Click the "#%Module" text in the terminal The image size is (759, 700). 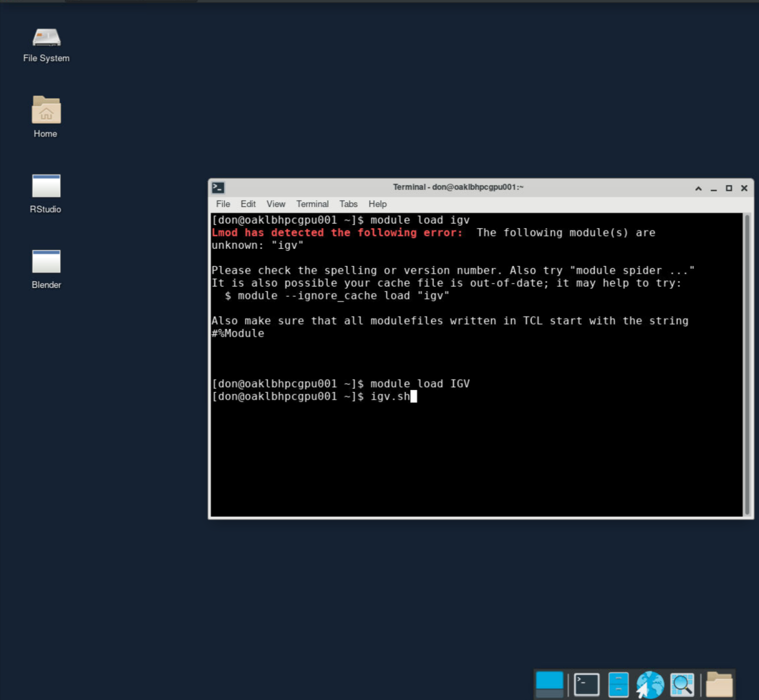pyautogui.click(x=238, y=333)
